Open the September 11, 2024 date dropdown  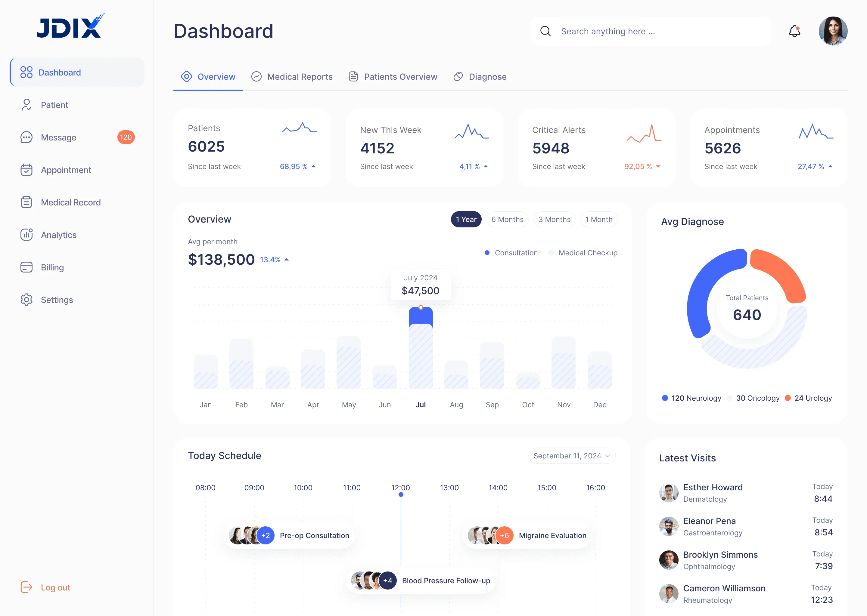point(572,456)
